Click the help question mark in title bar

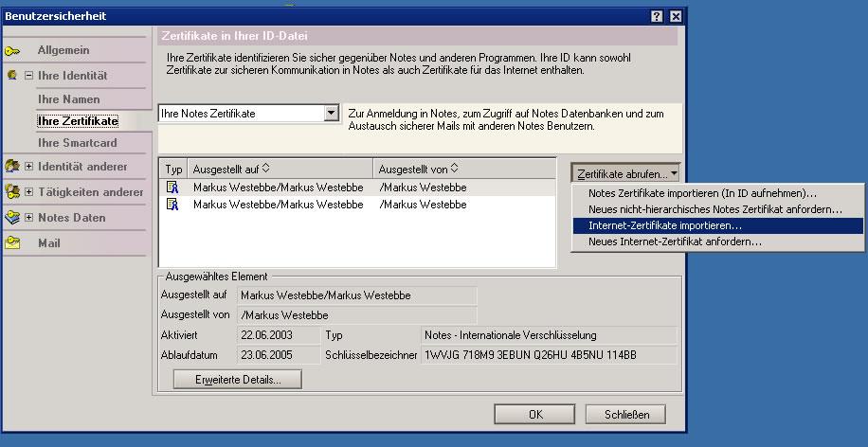(x=657, y=17)
